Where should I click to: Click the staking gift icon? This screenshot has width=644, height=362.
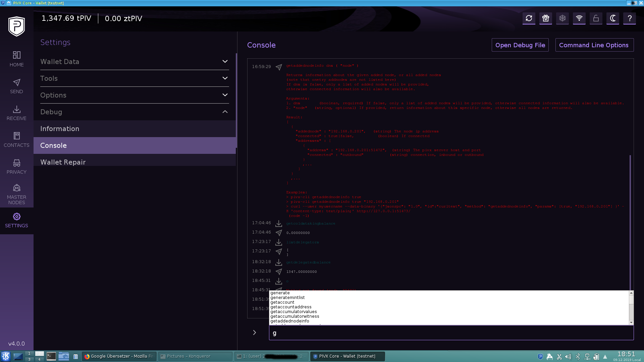546,18
